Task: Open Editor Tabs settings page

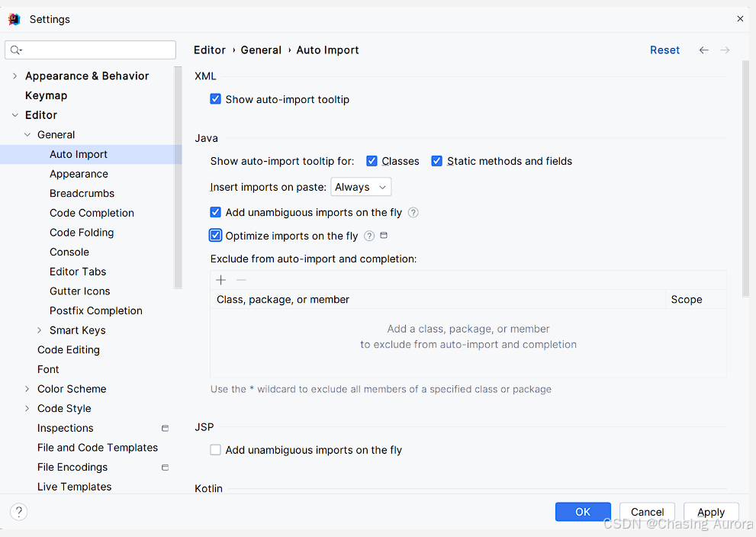Action: (78, 272)
